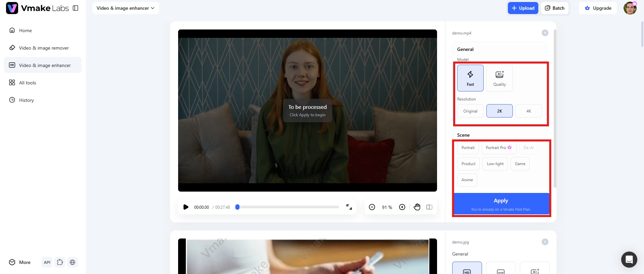Select the AI model for demo.jpg
The height and width of the screenshot is (274, 644).
pyautogui.click(x=535, y=268)
